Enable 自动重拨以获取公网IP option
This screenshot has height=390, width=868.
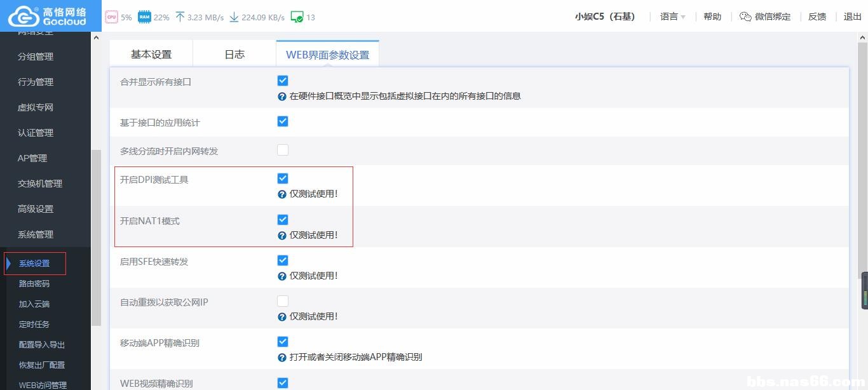282,300
